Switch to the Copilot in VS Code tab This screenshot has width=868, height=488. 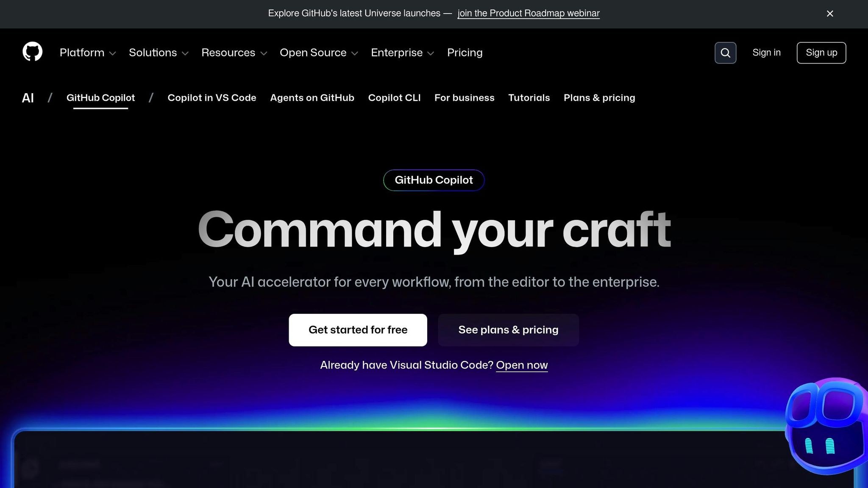[x=212, y=98]
